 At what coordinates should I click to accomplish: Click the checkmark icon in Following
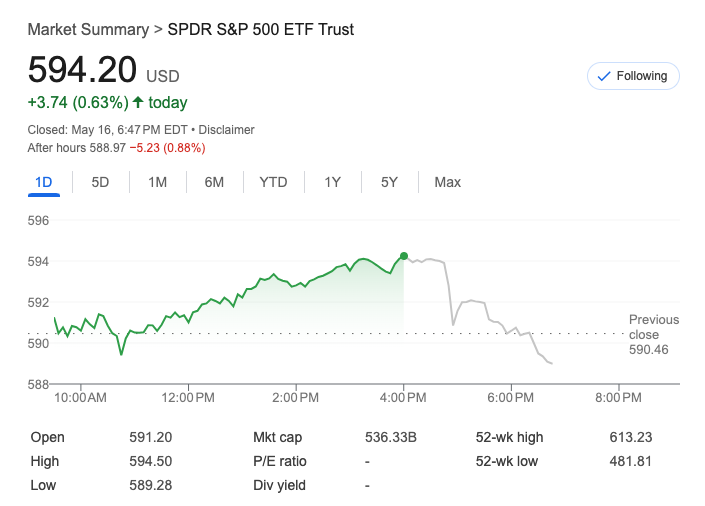tap(603, 76)
